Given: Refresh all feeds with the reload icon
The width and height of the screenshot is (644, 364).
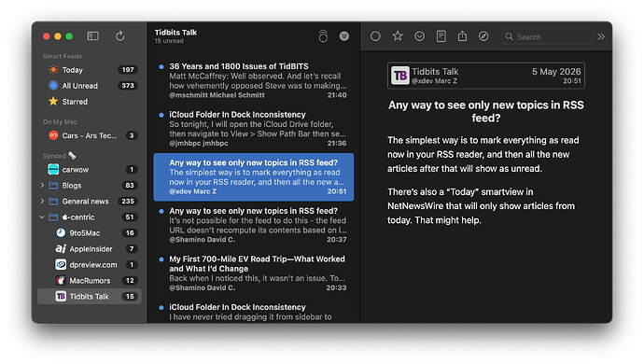Looking at the screenshot, I should click(119, 36).
